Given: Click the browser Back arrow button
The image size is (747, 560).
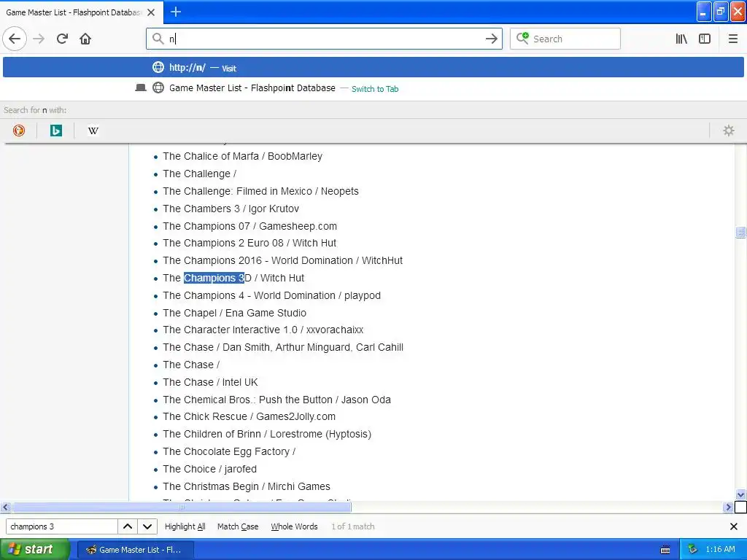Looking at the screenshot, I should [x=15, y=39].
